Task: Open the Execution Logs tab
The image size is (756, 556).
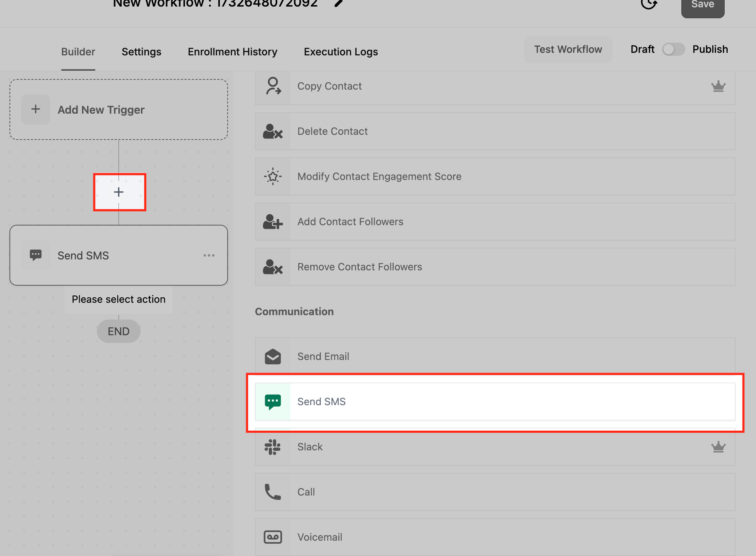Action: [341, 52]
